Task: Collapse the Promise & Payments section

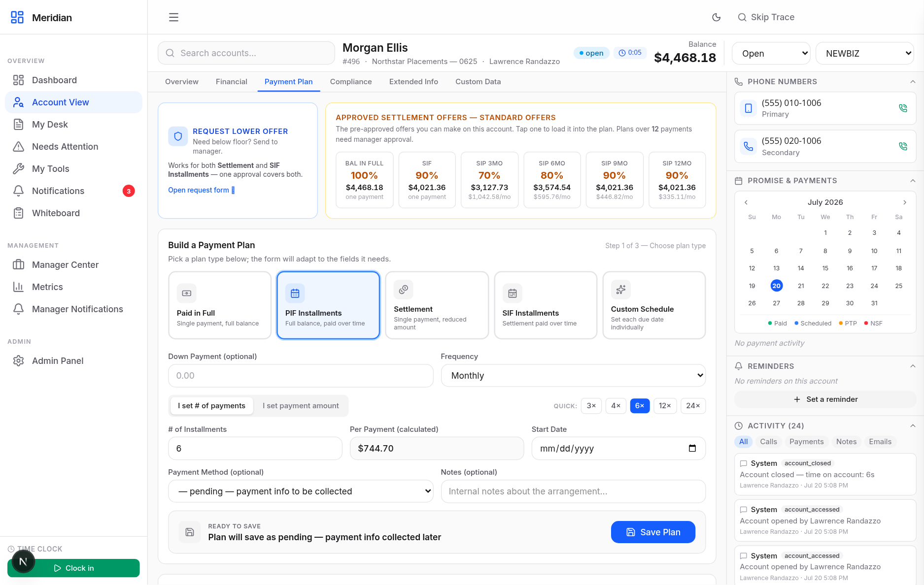Action: pyautogui.click(x=913, y=181)
